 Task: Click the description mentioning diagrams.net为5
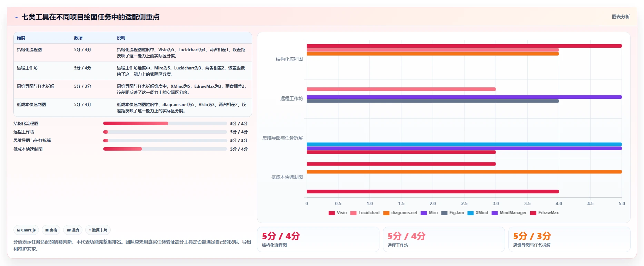[x=181, y=108]
